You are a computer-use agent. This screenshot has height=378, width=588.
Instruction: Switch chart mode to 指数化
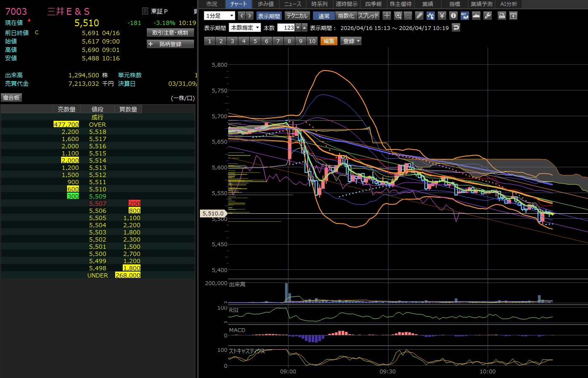(x=346, y=16)
